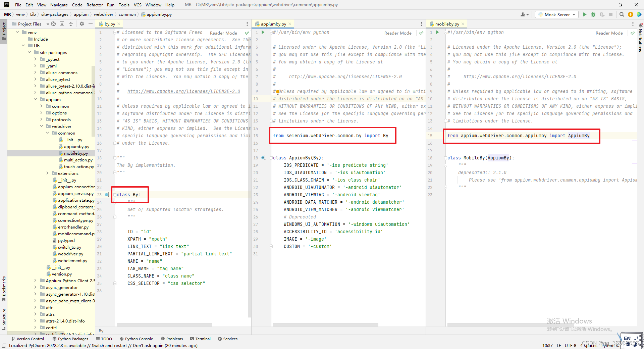Close the appiumby.py tab

coord(290,24)
